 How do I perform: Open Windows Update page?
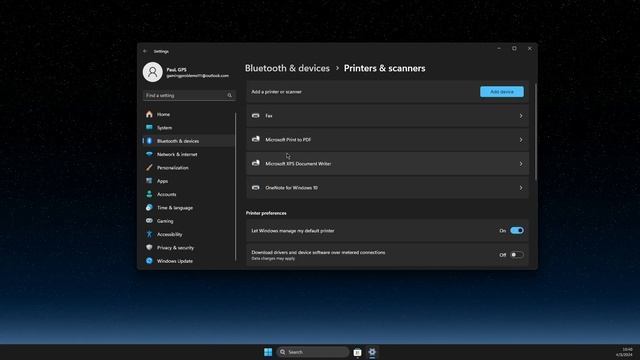click(189, 261)
